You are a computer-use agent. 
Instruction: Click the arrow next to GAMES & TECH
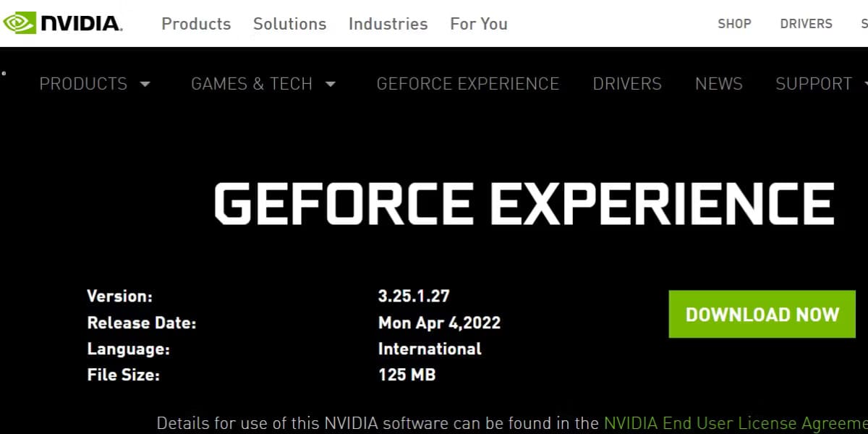point(331,84)
